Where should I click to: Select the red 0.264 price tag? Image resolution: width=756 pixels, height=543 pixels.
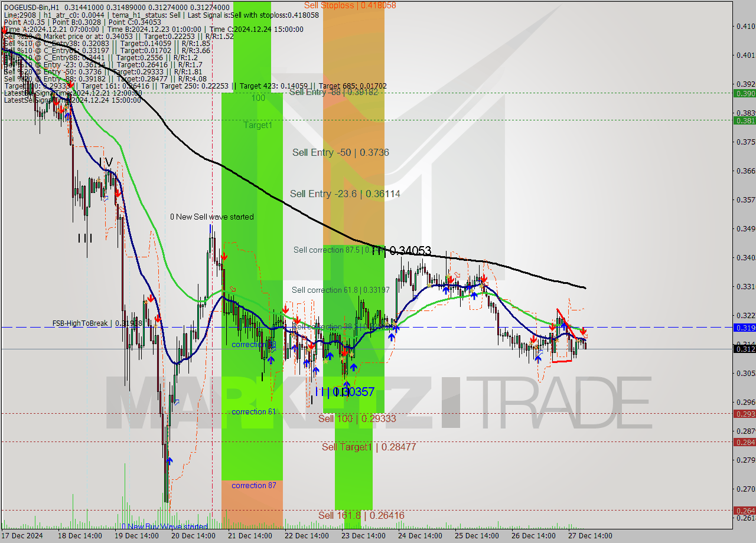[x=744, y=511]
